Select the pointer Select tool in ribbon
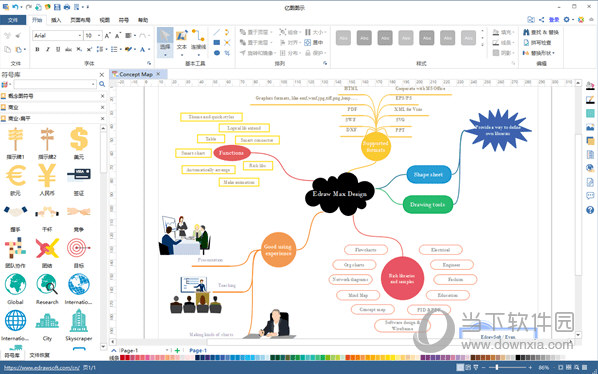Image resolution: width=598 pixels, height=374 pixels. click(x=165, y=41)
